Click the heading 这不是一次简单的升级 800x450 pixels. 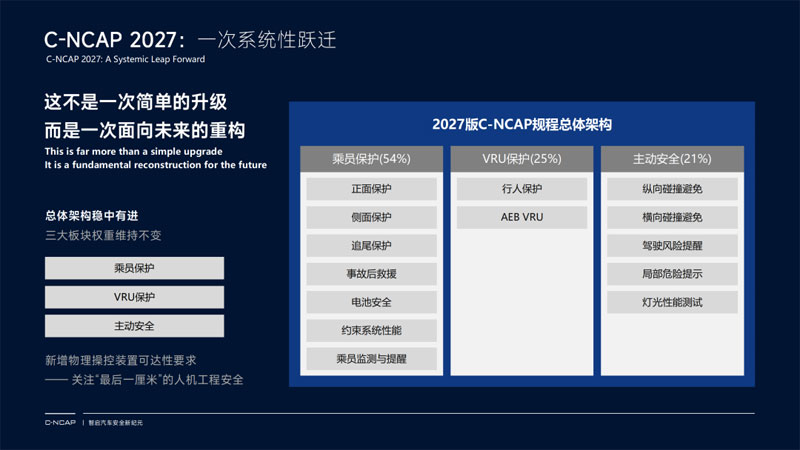point(136,102)
